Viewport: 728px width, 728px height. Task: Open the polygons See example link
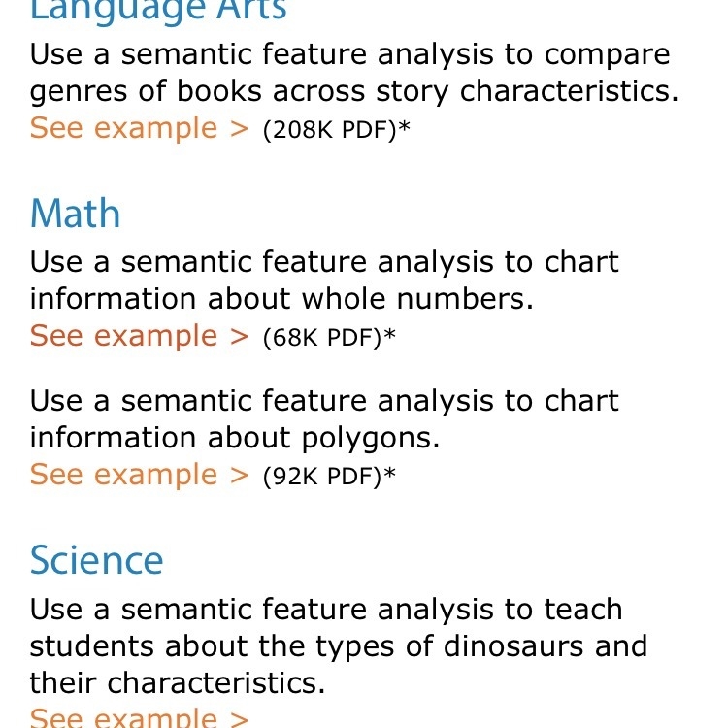click(x=139, y=475)
